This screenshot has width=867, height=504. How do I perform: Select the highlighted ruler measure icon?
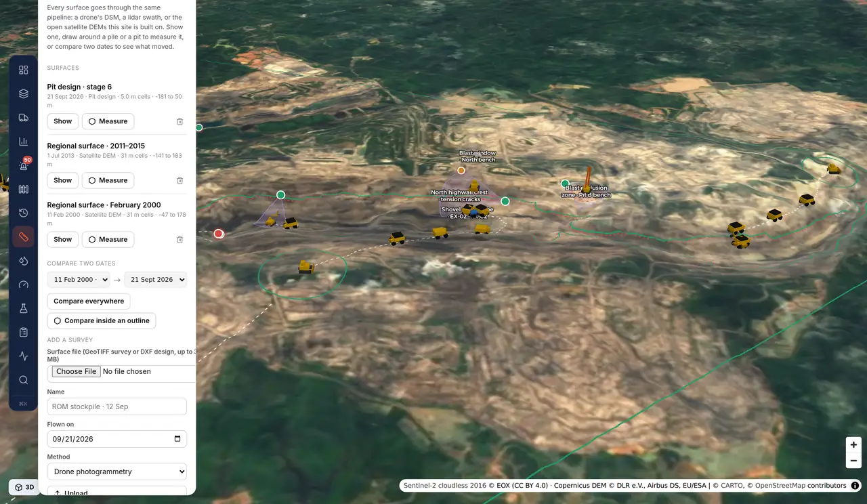tap(24, 237)
